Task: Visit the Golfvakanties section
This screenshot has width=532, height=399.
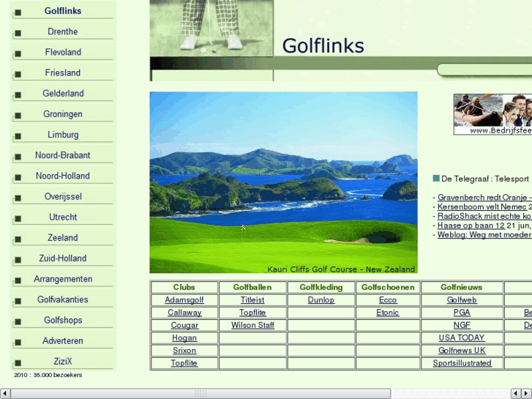Action: (63, 299)
